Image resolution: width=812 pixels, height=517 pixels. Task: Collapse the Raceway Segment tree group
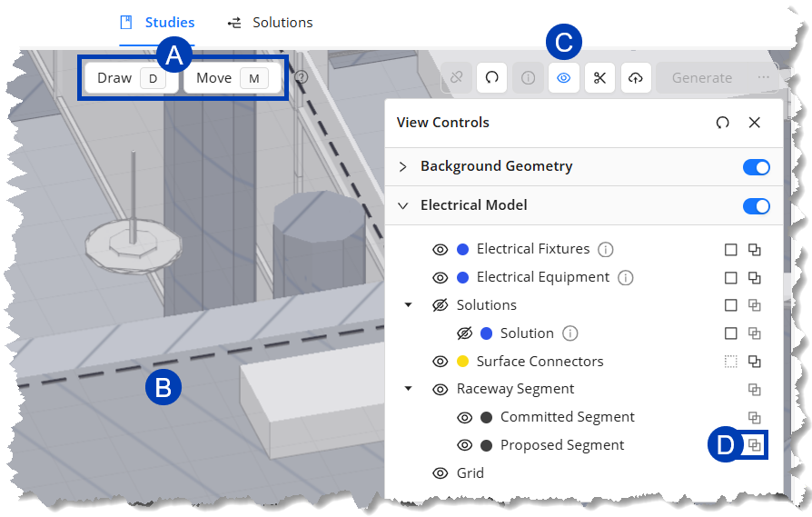point(408,389)
